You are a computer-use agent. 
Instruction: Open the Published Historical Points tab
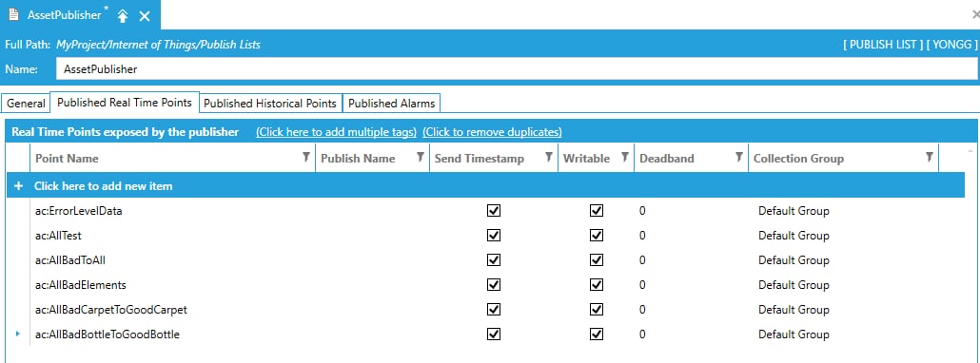pos(270,104)
